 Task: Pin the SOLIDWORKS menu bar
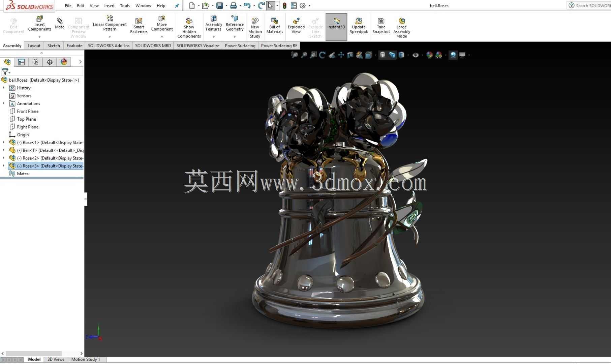177,6
